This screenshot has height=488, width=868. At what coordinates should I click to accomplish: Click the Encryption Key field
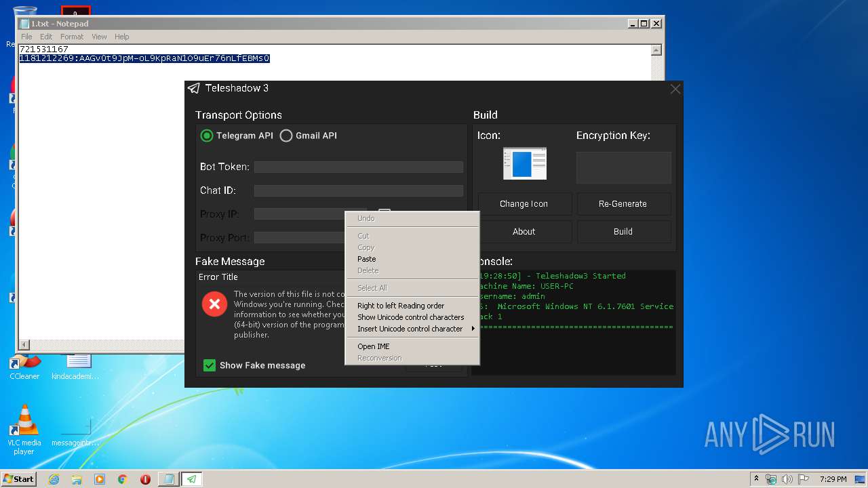click(624, 167)
